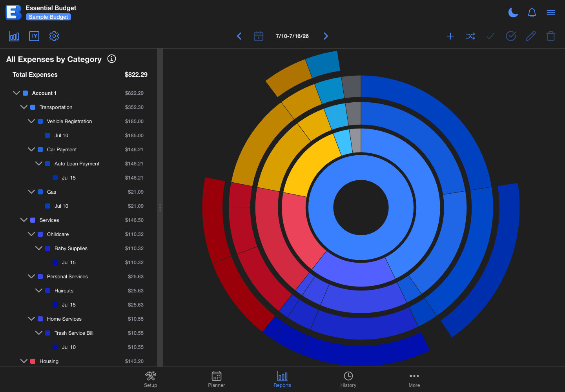Open the More tab
The width and height of the screenshot is (565, 392).
pos(414,379)
